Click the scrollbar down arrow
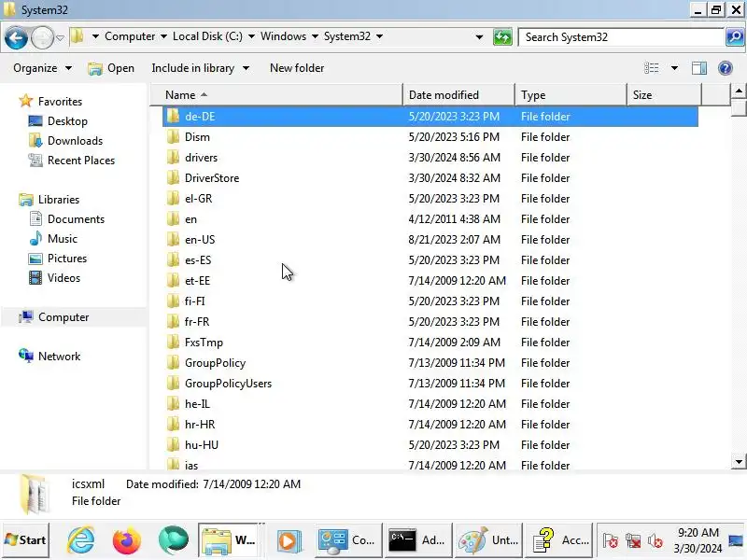The height and width of the screenshot is (560, 747). click(x=739, y=461)
